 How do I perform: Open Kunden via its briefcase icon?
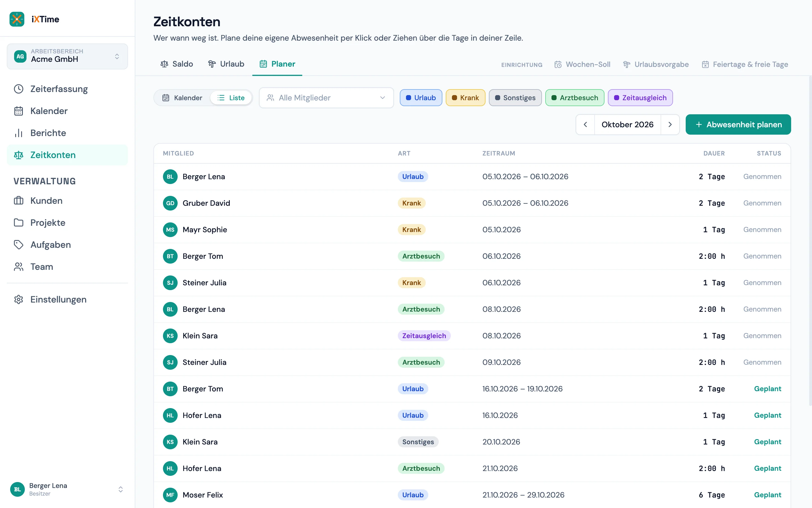click(x=18, y=201)
